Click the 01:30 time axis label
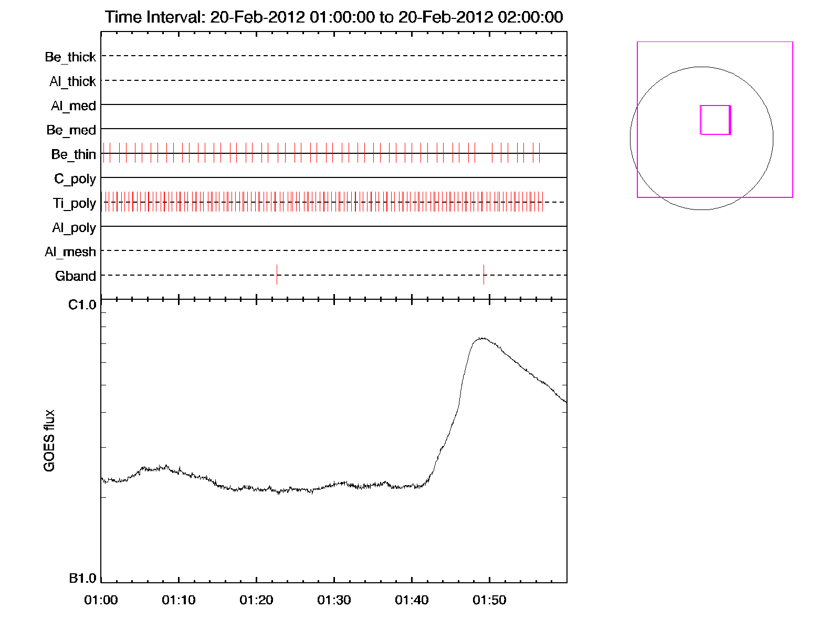This screenshot has width=840, height=630. 334,600
